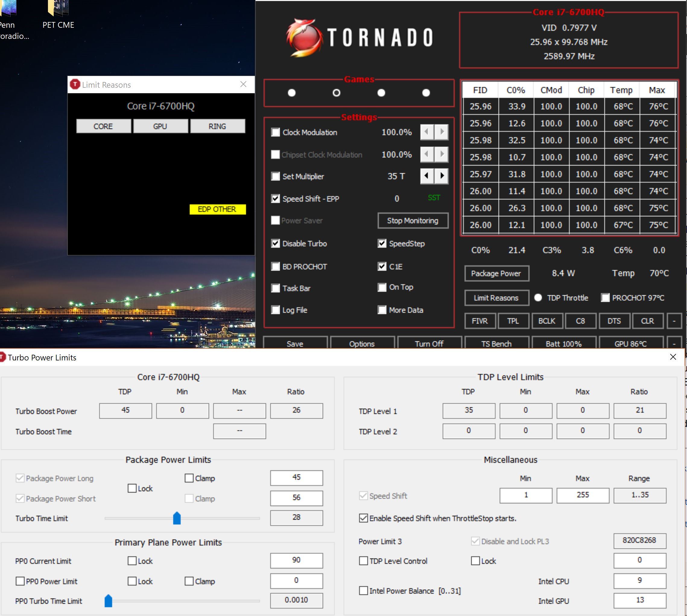Enable the TDP Level Control checkbox
The height and width of the screenshot is (616, 687).
click(363, 561)
